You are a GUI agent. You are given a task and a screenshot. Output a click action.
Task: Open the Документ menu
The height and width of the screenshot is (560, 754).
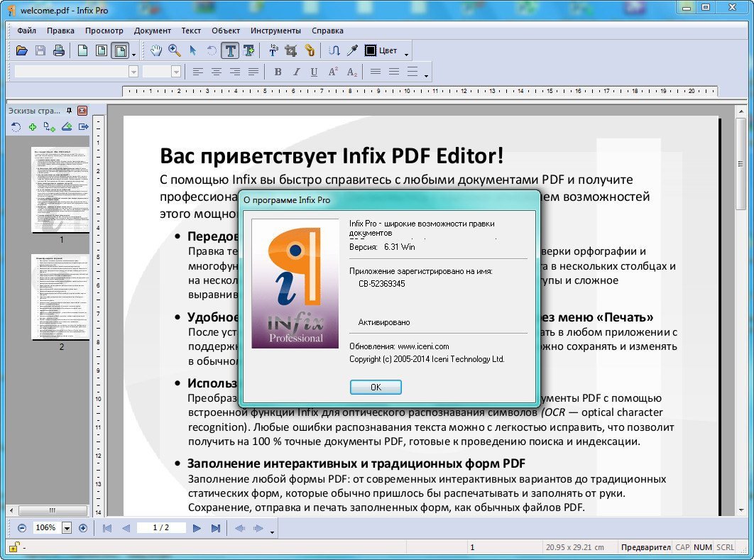pos(153,31)
